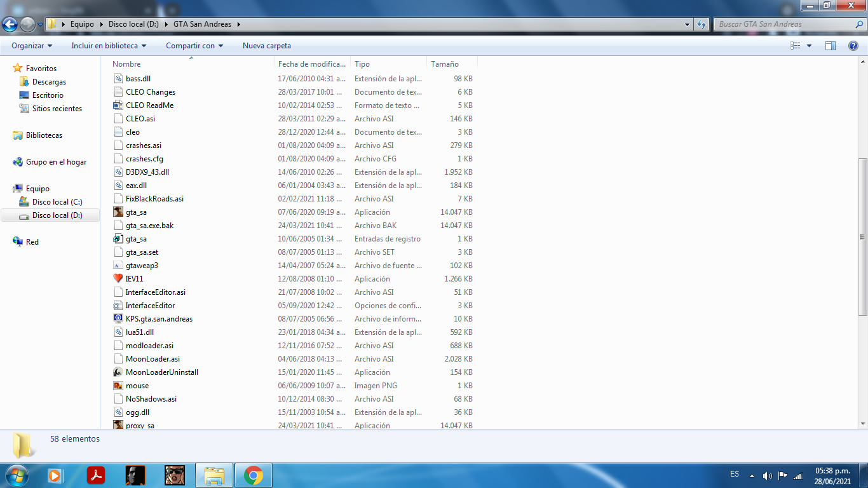Click the mouse PNG image icon
The width and height of the screenshot is (868, 488).
point(118,386)
